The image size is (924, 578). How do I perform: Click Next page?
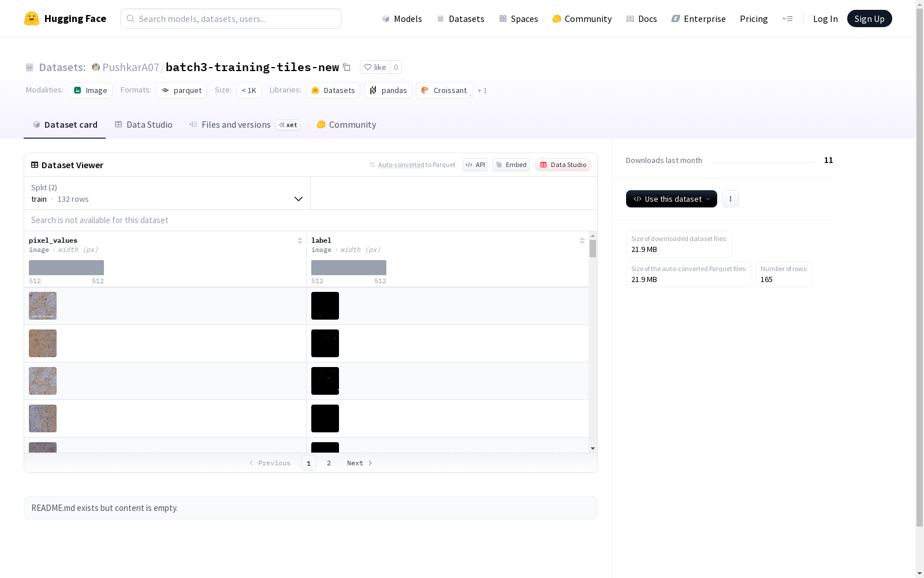(x=359, y=463)
